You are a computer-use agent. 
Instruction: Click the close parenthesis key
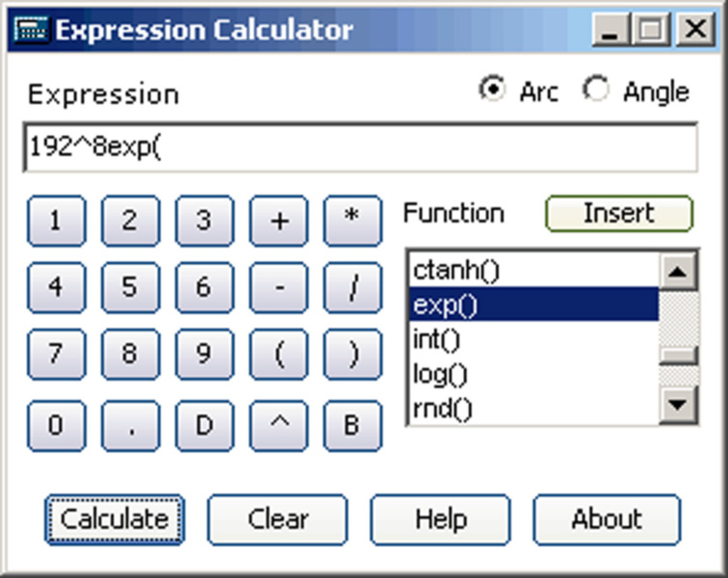pyautogui.click(x=352, y=355)
